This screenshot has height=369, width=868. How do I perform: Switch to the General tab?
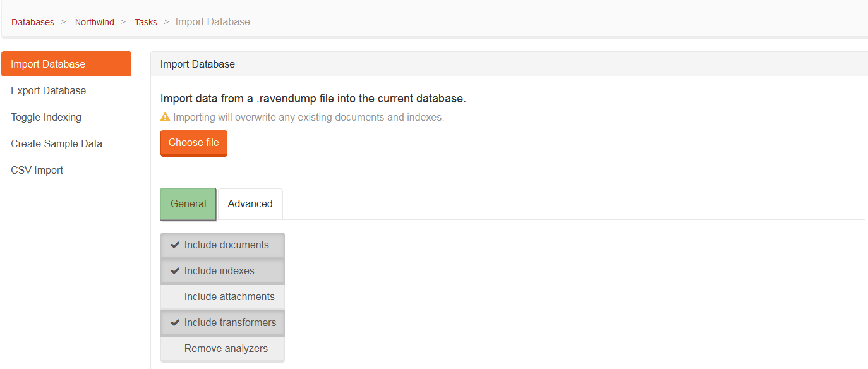[x=188, y=203]
